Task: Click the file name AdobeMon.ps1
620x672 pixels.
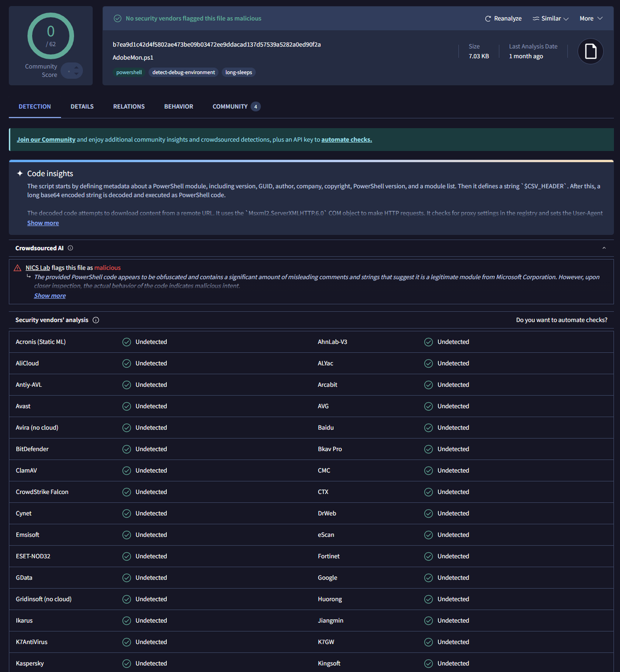Action: coord(133,58)
